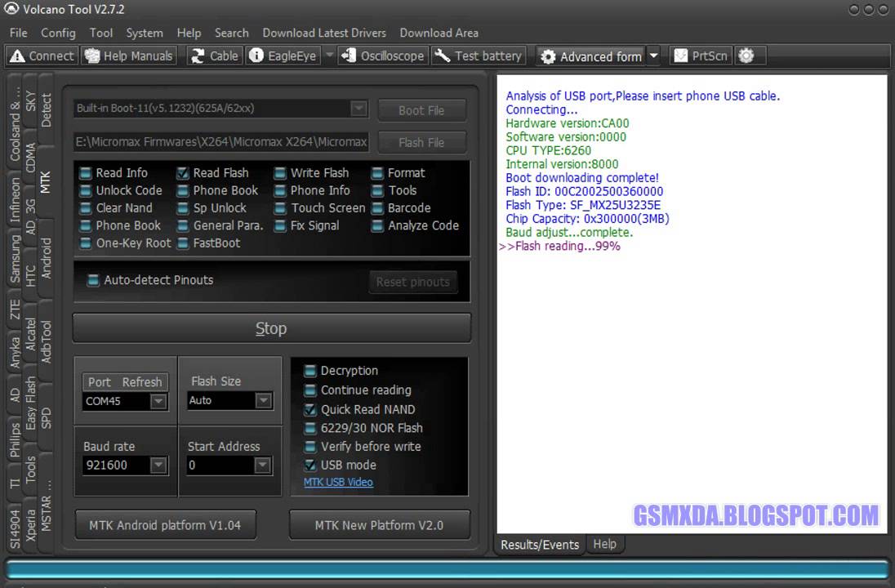Click the Cable toolbar button
Screen dimensions: 895x588
(x=215, y=56)
